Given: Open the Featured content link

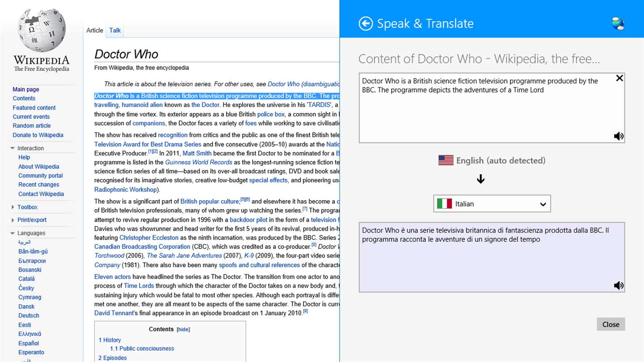Looking at the screenshot, I should (x=34, y=108).
